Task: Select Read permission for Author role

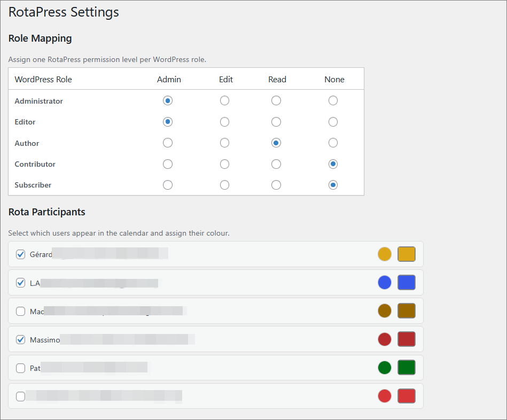Action: coord(276,143)
